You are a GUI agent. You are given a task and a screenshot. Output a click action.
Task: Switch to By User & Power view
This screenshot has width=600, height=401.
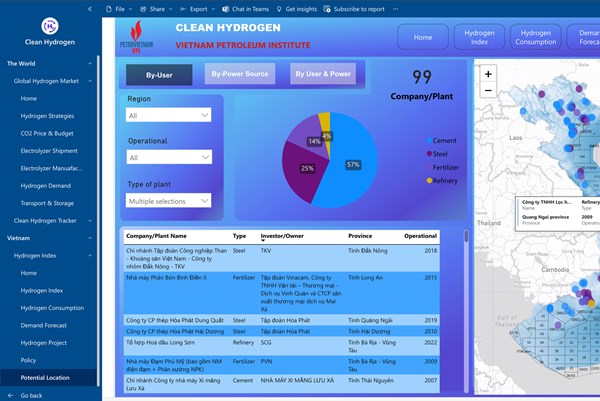pyautogui.click(x=322, y=74)
